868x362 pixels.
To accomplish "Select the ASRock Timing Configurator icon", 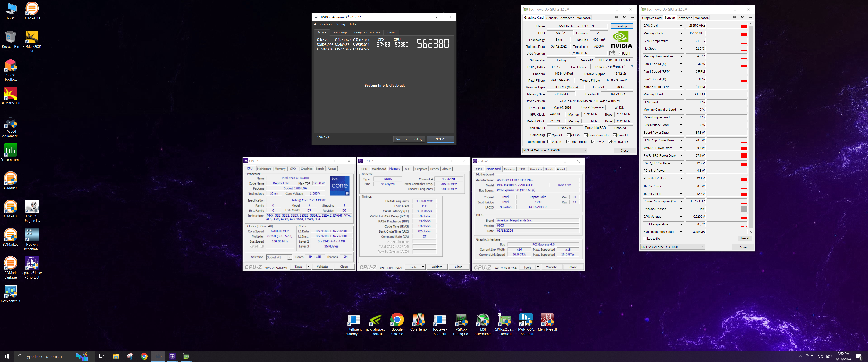I will [461, 324].
